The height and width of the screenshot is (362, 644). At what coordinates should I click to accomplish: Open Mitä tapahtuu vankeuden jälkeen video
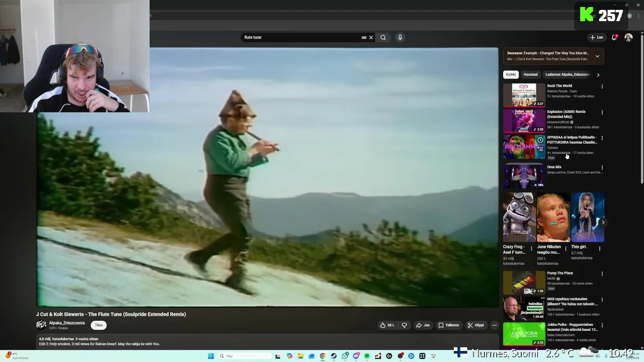click(524, 308)
